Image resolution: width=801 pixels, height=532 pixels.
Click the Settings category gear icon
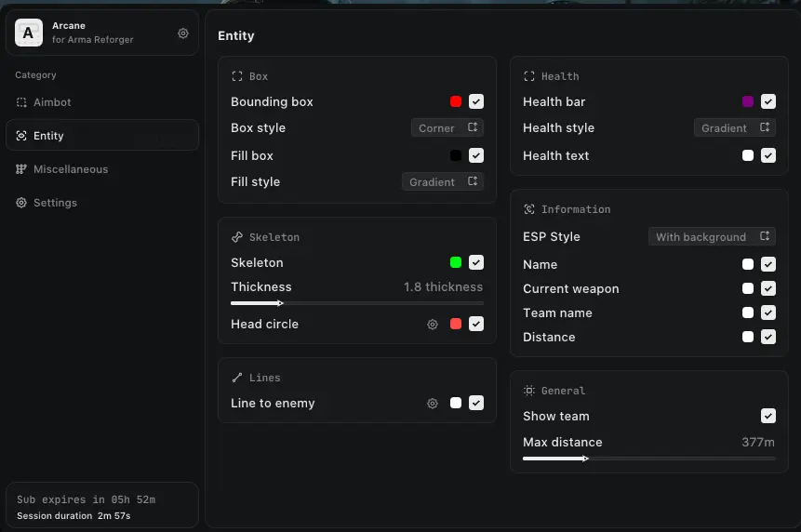tap(21, 203)
